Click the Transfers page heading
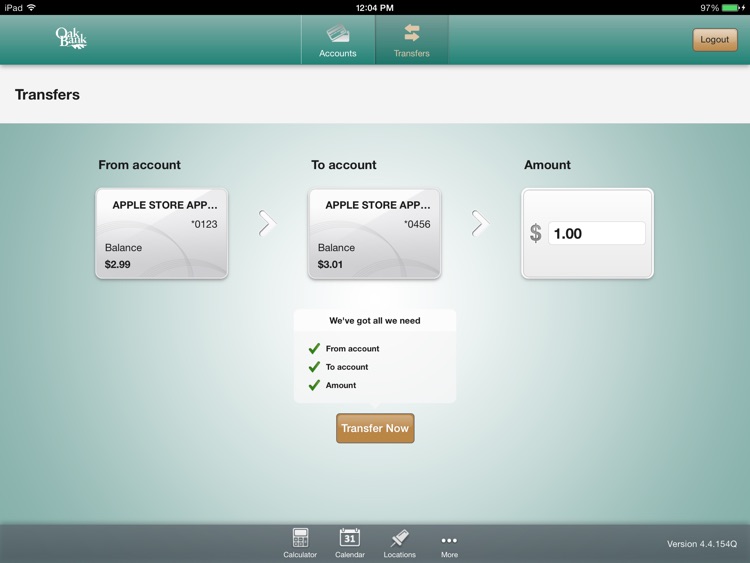Screen dimensions: 750x563 point(47,95)
